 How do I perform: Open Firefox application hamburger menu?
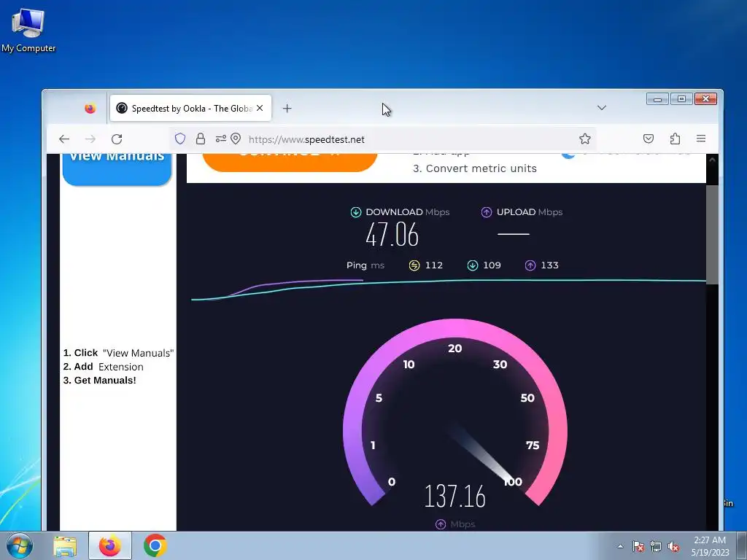(701, 139)
